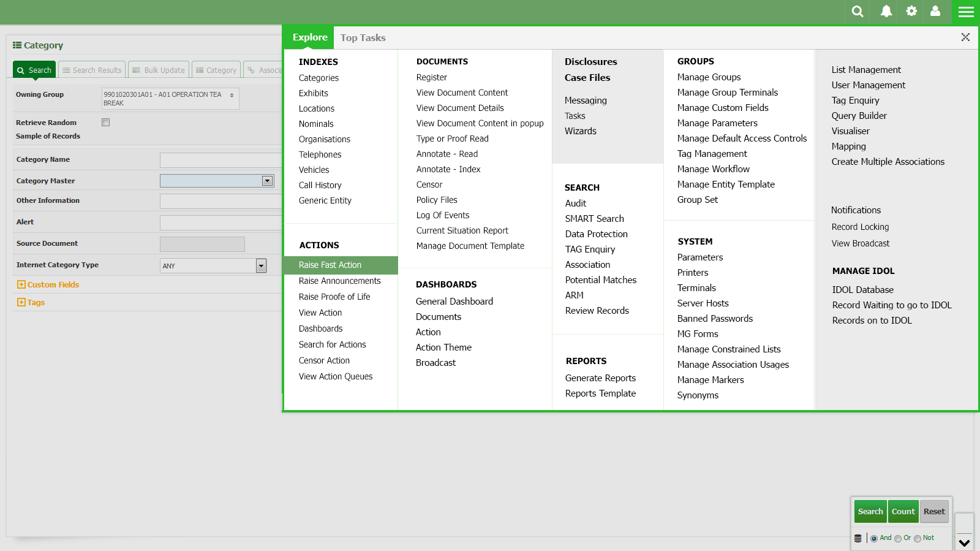Click the Other Information input field
This screenshot has height=551, width=980.
(221, 201)
